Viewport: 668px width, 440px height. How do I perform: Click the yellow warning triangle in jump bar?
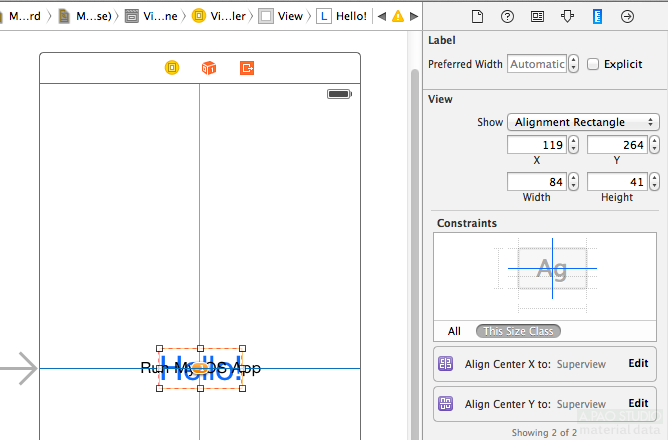[398, 16]
